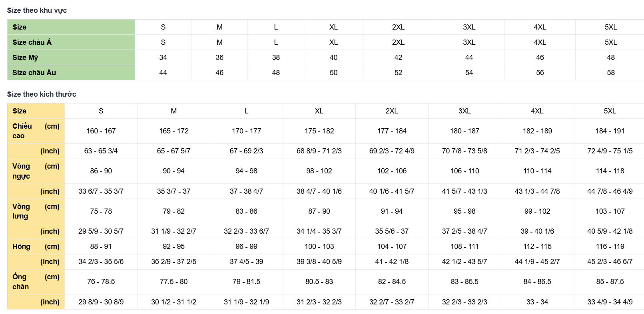644x314 pixels.
Task: Click the leg cell 77.5 - 80
Action: coord(173,282)
